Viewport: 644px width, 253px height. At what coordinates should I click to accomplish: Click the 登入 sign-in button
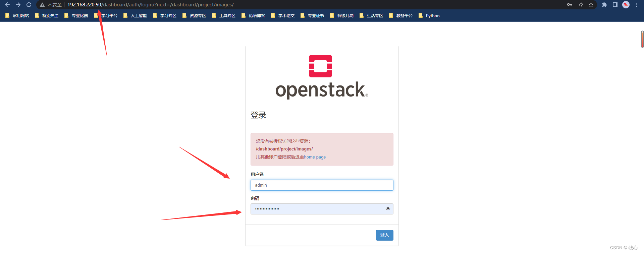[385, 235]
